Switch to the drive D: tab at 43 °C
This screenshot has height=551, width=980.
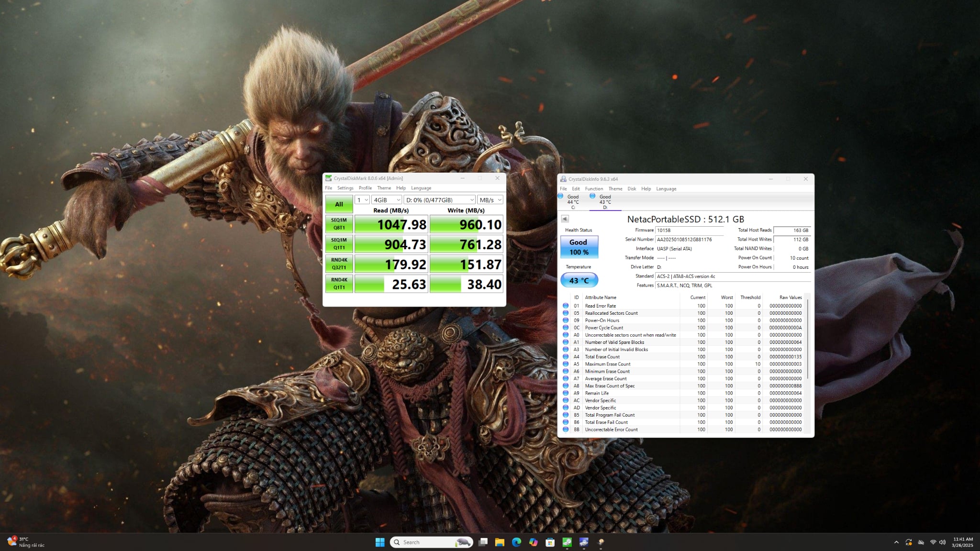click(x=605, y=201)
